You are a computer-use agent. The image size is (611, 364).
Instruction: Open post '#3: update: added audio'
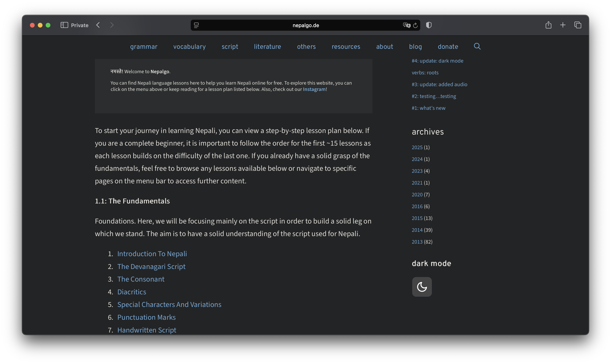coord(440,84)
